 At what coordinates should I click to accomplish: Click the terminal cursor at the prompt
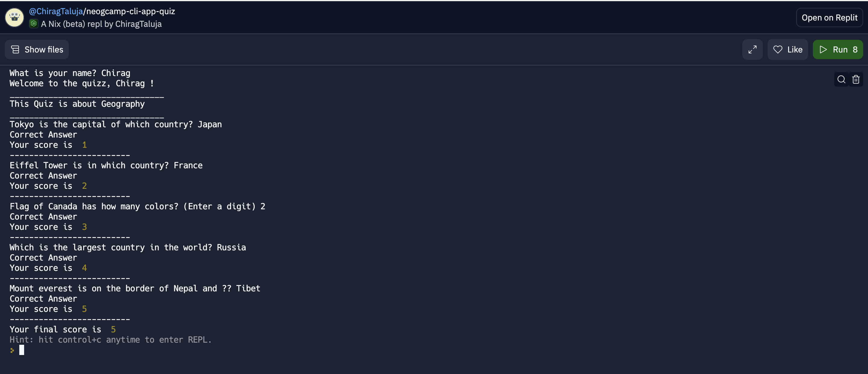[22, 350]
